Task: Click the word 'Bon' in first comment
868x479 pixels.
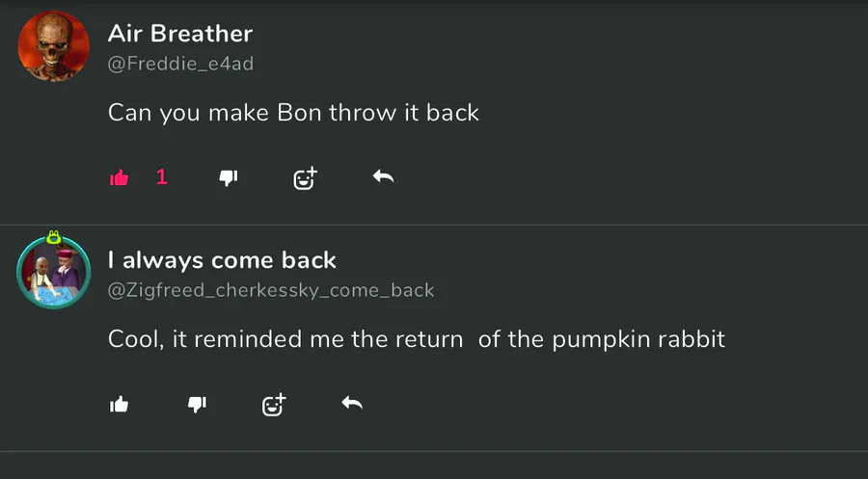Action: click(299, 113)
